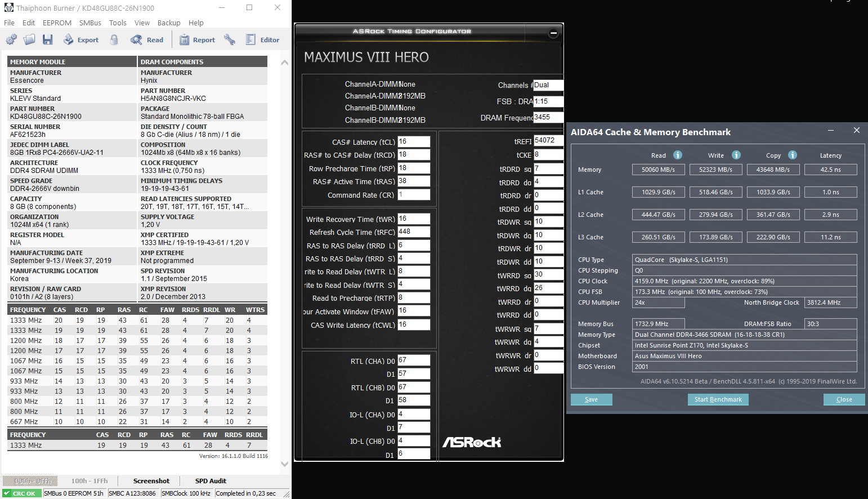Screen dimensions: 868x499
Task: Click the Screenshot button in Thaiphoon Burner
Action: point(151,481)
